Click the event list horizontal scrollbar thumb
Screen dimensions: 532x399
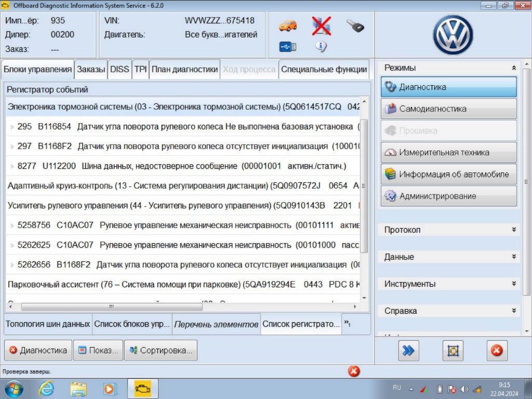pyautogui.click(x=112, y=307)
